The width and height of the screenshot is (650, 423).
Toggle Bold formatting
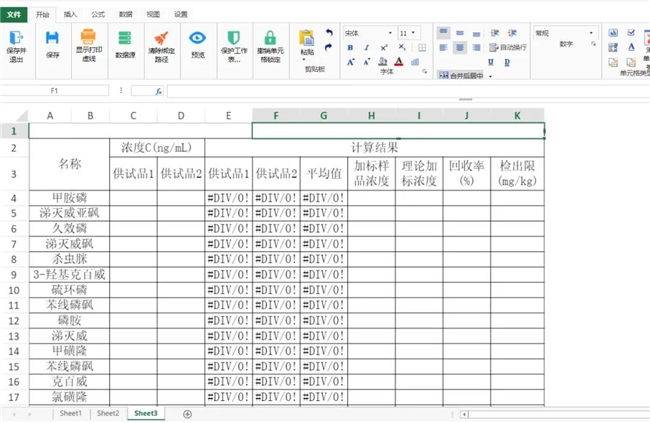click(352, 47)
